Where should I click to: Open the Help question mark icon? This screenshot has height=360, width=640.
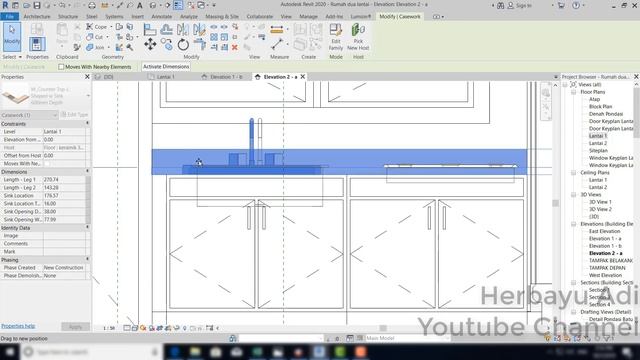pyautogui.click(x=576, y=5)
